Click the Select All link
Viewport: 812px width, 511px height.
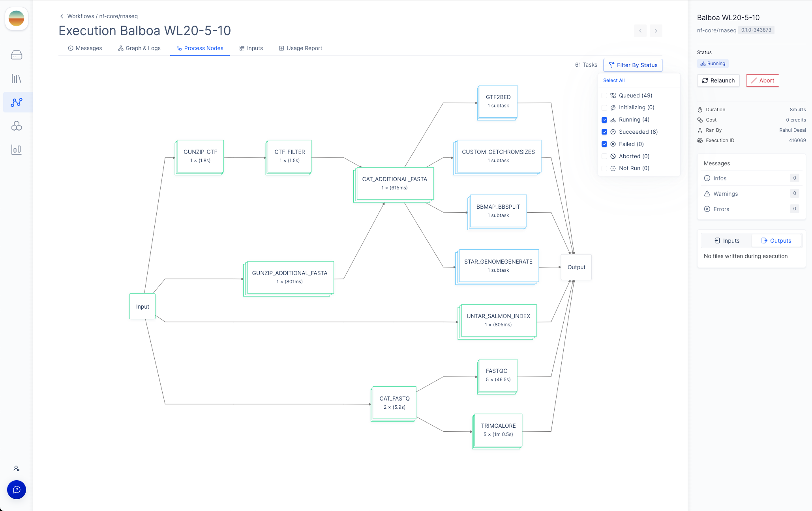click(614, 80)
